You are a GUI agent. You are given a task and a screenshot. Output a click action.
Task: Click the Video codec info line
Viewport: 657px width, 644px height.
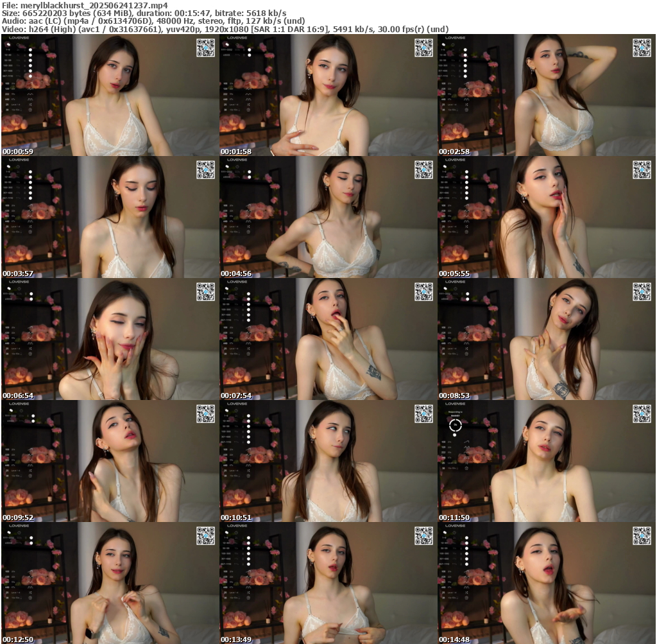click(x=225, y=29)
